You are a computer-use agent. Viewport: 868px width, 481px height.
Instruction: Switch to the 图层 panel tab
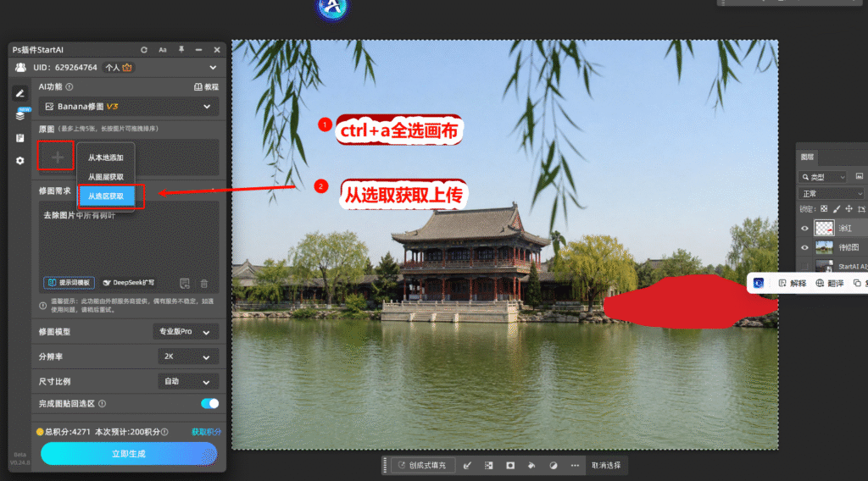tap(807, 157)
